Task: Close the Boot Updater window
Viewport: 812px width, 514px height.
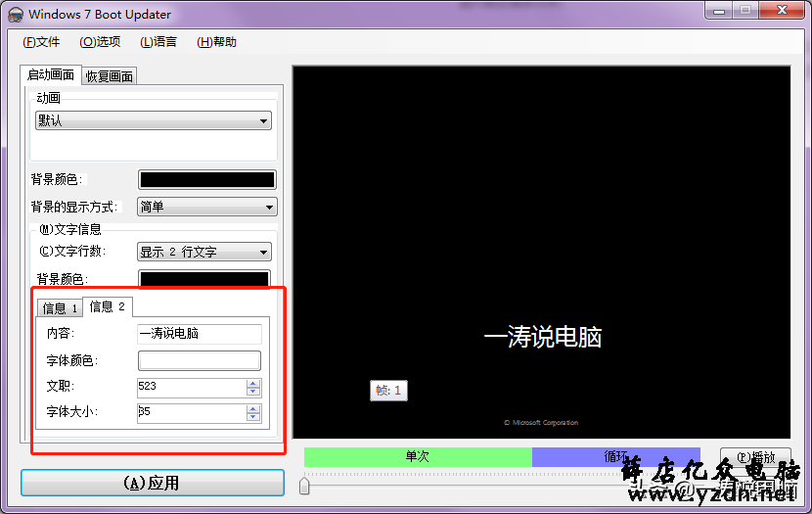Action: tap(782, 11)
